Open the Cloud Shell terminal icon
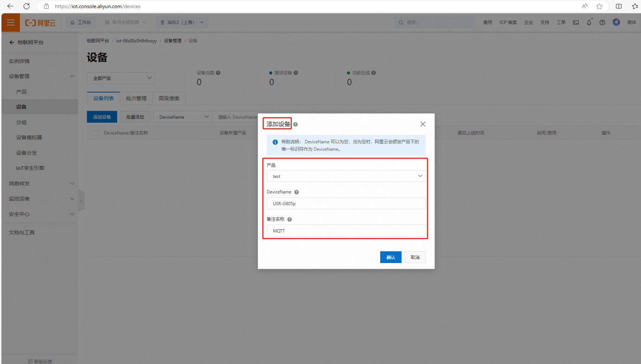641x364 pixels. click(x=576, y=22)
